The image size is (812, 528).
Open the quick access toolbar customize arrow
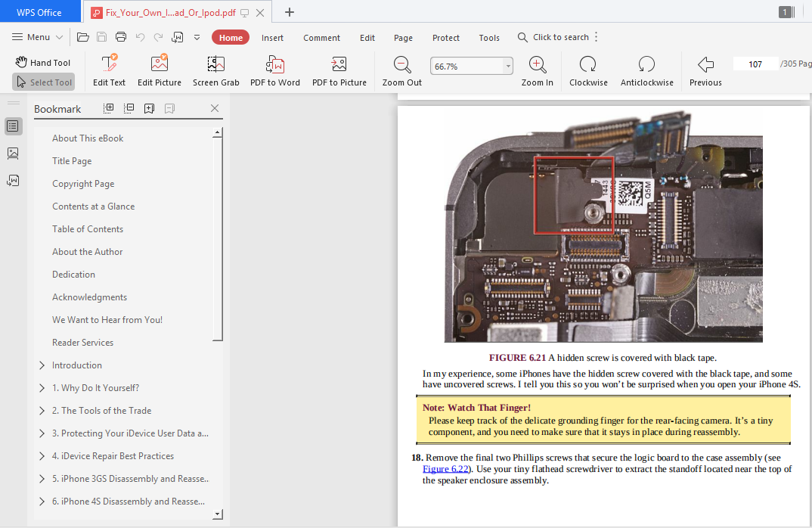(x=197, y=37)
